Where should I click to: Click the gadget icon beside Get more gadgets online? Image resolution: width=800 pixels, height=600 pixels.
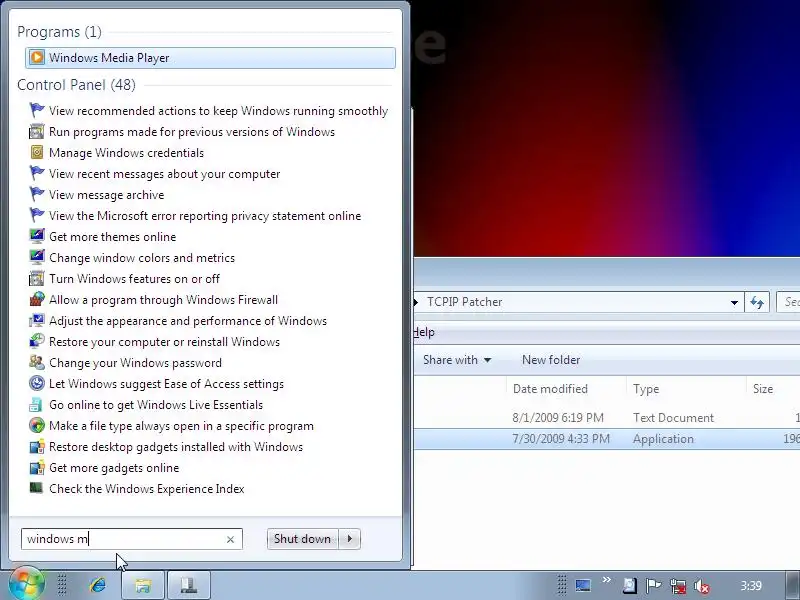37,467
